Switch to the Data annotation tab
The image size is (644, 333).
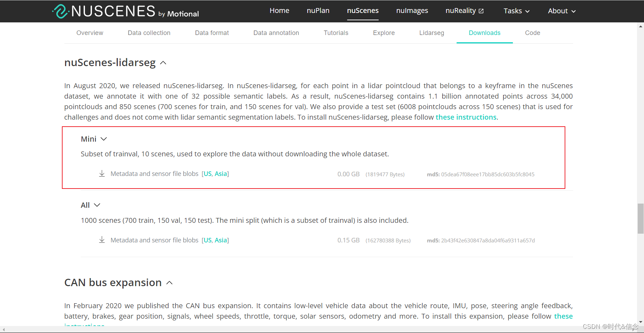point(276,33)
